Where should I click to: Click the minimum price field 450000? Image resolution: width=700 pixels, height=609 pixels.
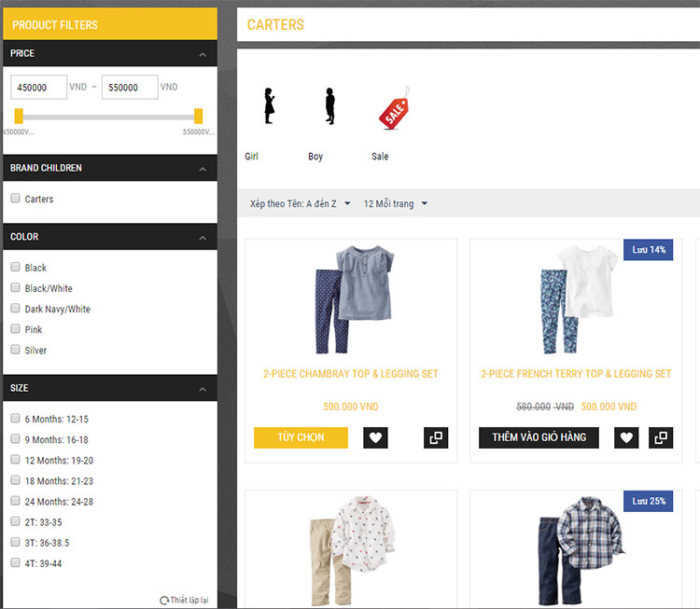click(x=39, y=87)
